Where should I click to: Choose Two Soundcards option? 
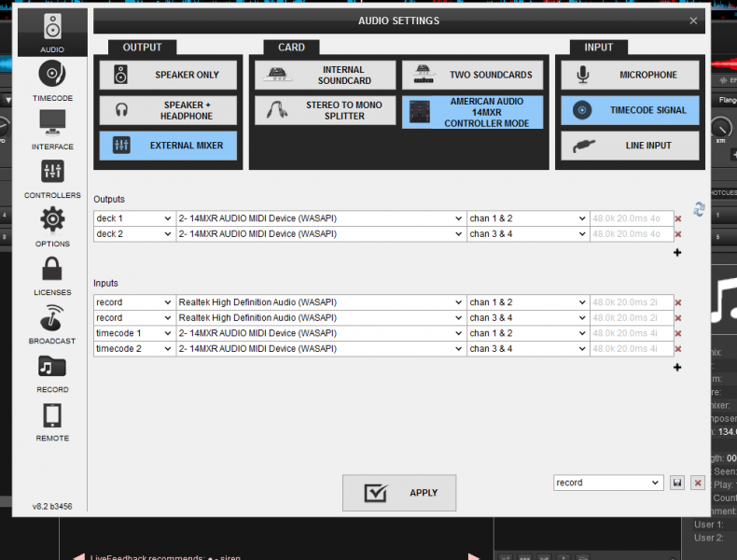pos(472,75)
